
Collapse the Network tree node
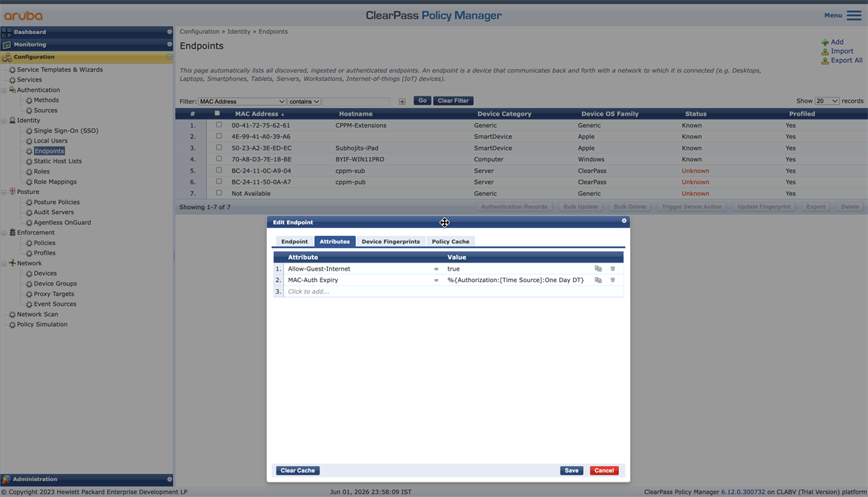(4, 263)
